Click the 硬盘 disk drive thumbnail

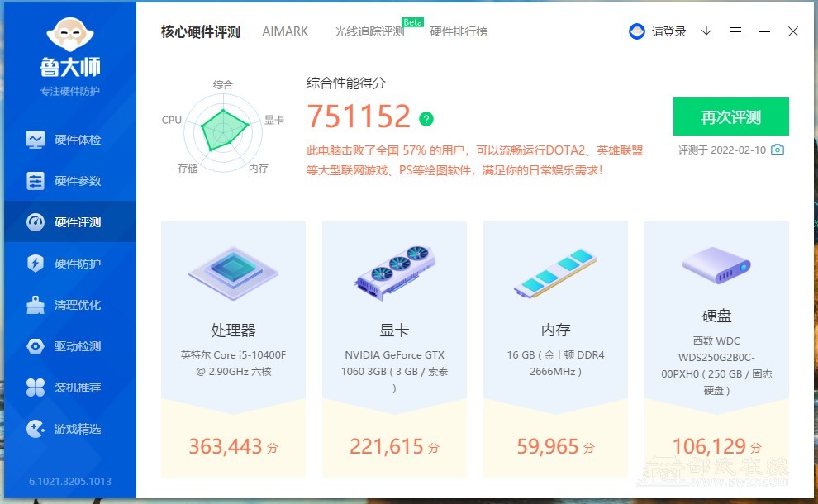716,264
